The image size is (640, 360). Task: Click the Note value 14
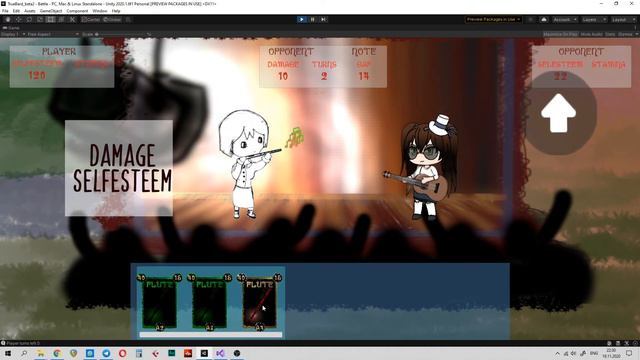coord(364,76)
